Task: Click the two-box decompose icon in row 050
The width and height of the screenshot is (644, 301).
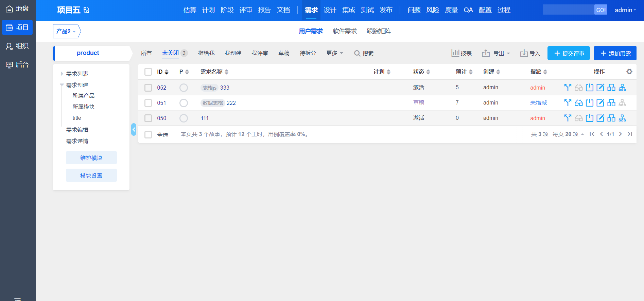Action: coord(611,118)
